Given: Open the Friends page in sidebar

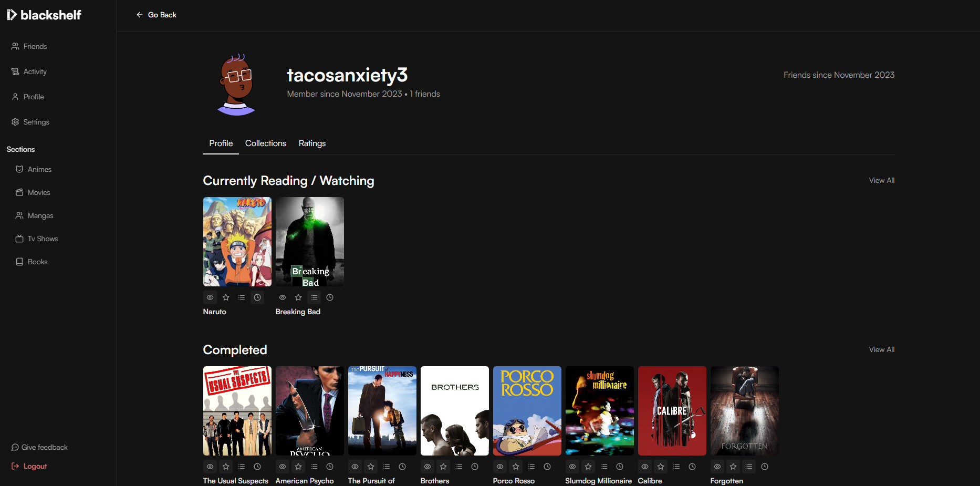Looking at the screenshot, I should click(x=29, y=46).
